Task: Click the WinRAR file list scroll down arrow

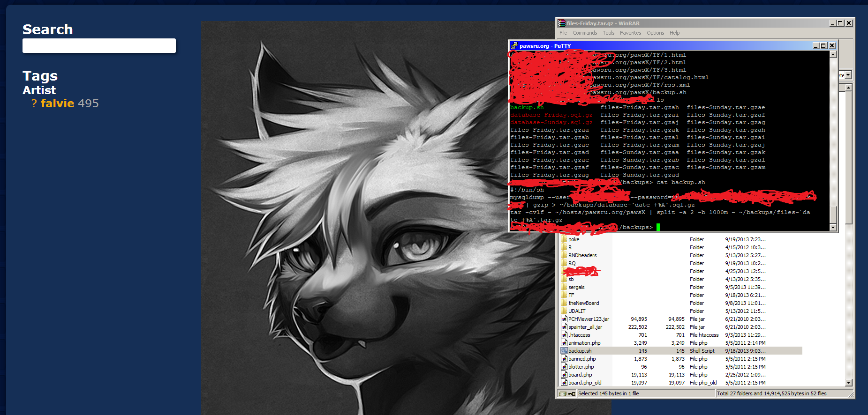Action: 848,383
